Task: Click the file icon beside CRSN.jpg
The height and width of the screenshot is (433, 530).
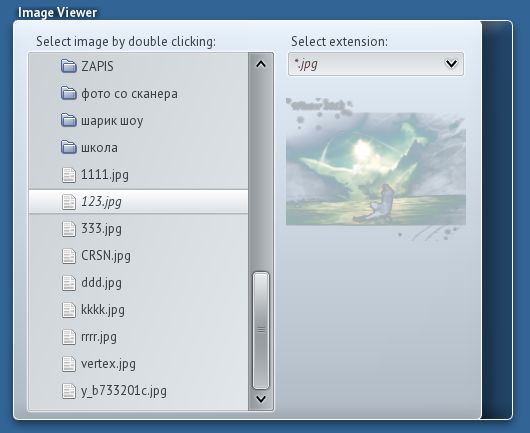Action: [x=69, y=256]
